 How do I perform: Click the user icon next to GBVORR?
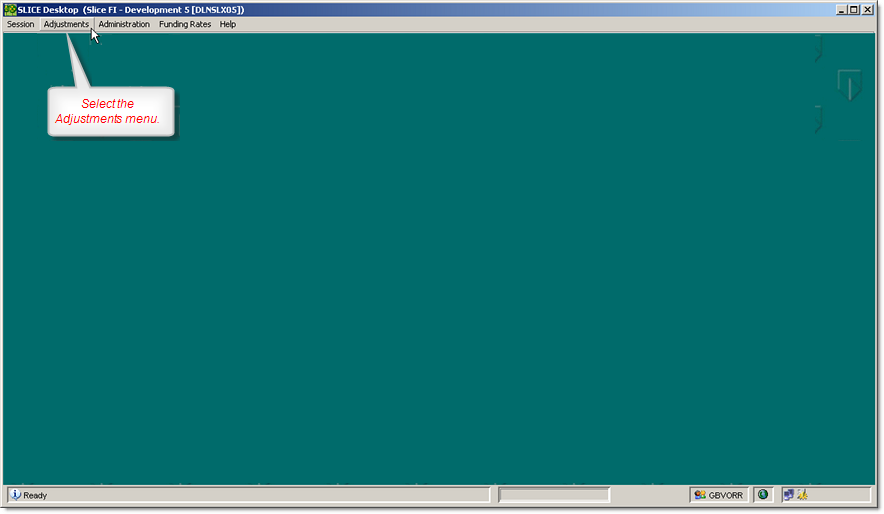click(x=700, y=495)
